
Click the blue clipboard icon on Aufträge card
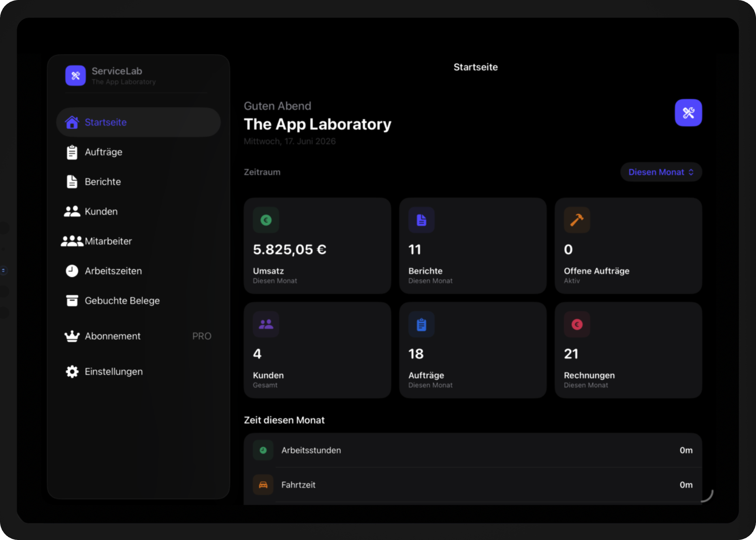point(421,324)
